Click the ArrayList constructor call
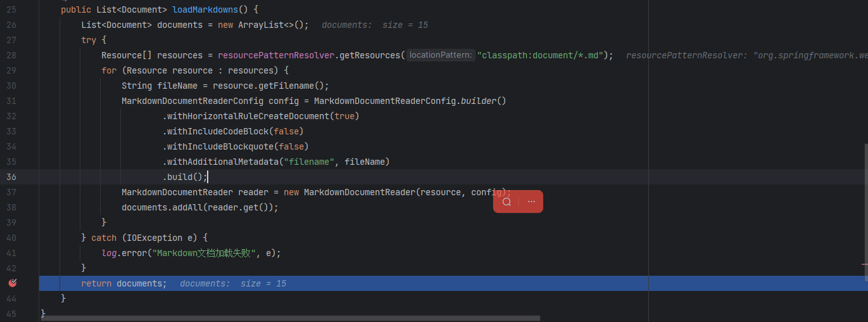868x322 pixels. click(x=274, y=25)
